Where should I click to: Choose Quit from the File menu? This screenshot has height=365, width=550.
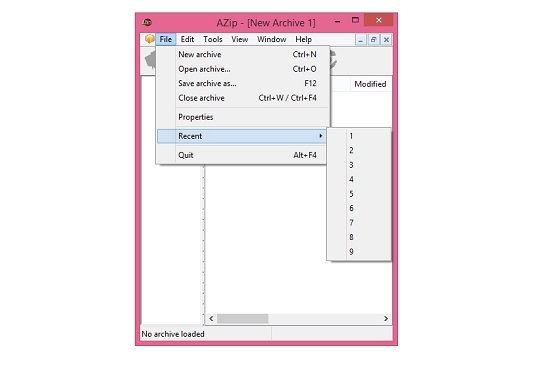(x=242, y=155)
